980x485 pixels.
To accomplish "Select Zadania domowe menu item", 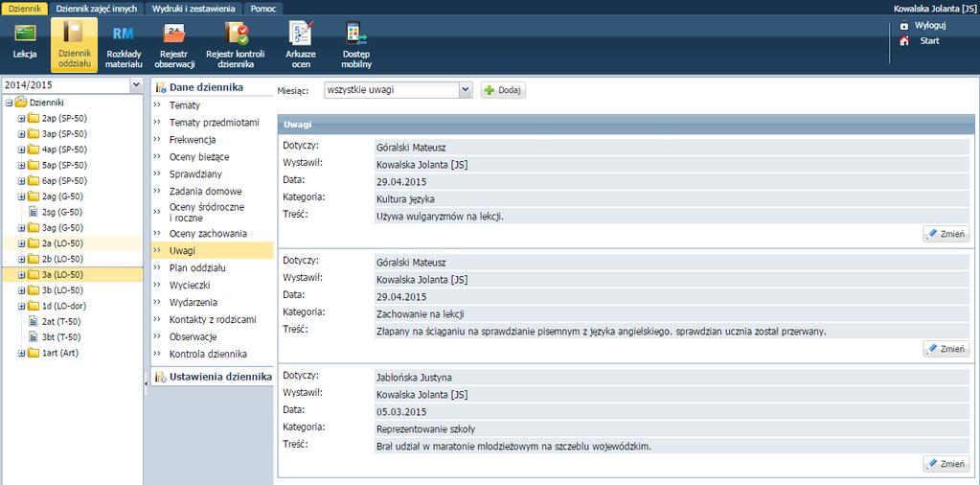I will click(x=205, y=192).
